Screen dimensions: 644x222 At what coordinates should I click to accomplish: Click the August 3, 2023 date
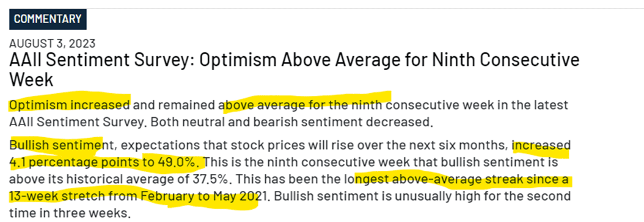tap(52, 43)
